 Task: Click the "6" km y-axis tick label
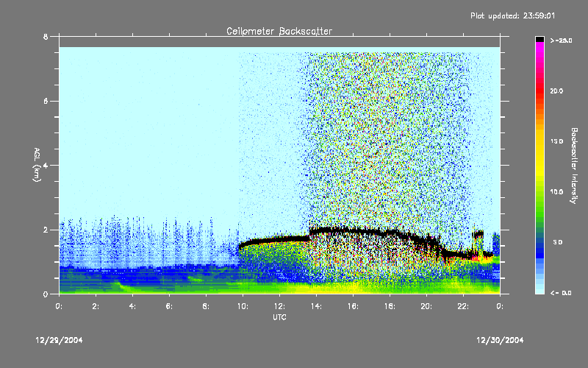pos(46,101)
